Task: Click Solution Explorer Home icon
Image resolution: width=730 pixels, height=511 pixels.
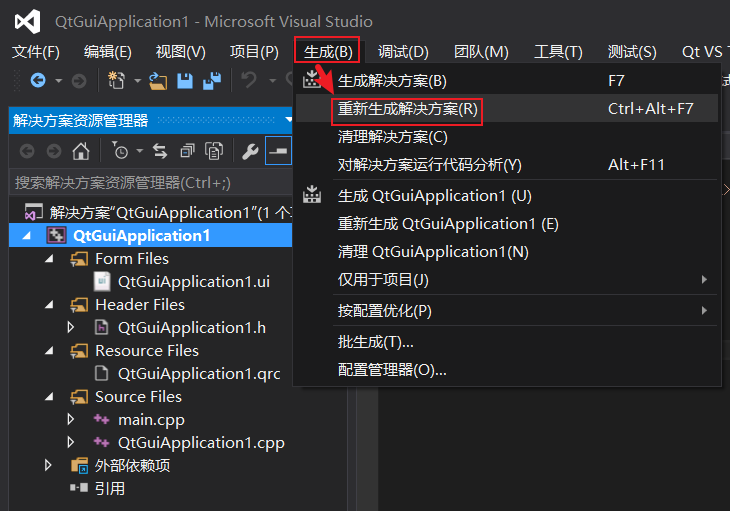Action: [81, 151]
